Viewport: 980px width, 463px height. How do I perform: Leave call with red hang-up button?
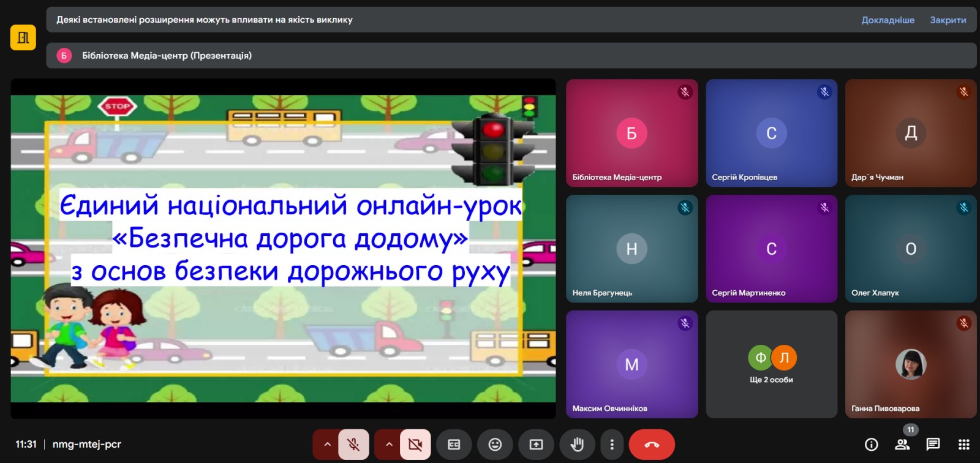tap(652, 445)
